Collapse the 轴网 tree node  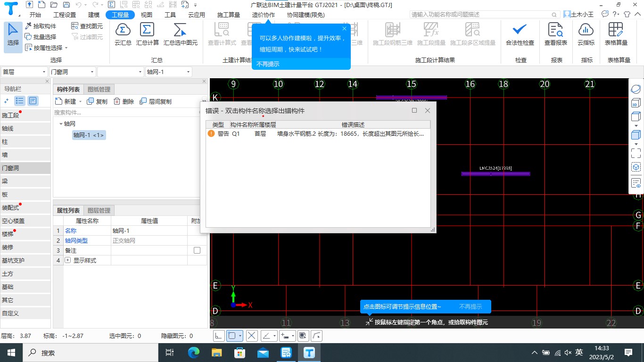(x=61, y=124)
